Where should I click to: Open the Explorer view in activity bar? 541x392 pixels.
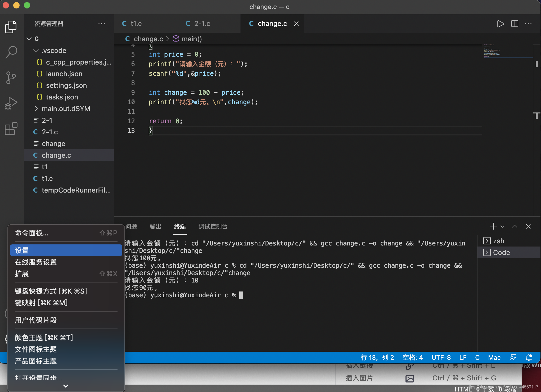click(11, 27)
